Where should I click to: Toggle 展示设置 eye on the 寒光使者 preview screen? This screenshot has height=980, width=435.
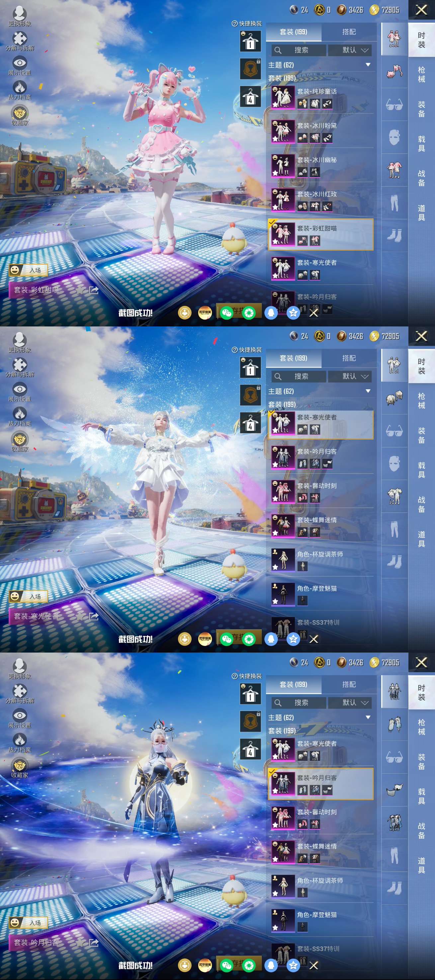click(x=20, y=392)
